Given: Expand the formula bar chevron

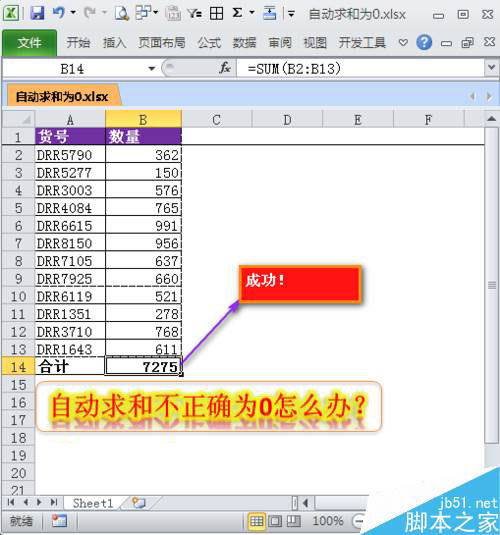Looking at the screenshot, I should coord(491,67).
